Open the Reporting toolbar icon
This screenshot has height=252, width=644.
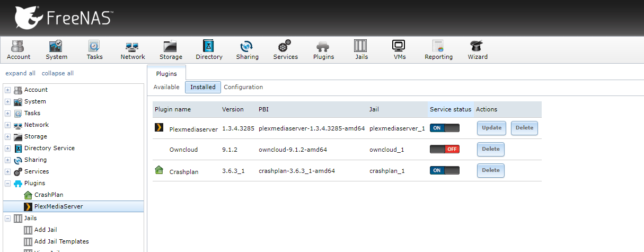[x=438, y=50]
